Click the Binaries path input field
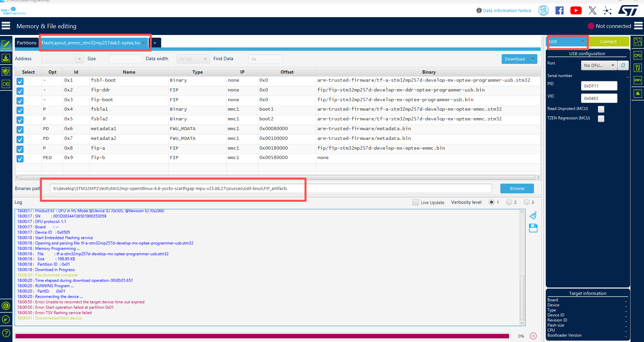 [271, 188]
